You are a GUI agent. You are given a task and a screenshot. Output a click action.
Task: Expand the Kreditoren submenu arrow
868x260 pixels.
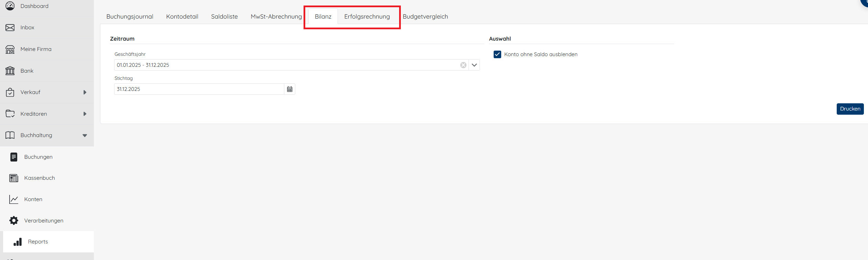tap(85, 114)
